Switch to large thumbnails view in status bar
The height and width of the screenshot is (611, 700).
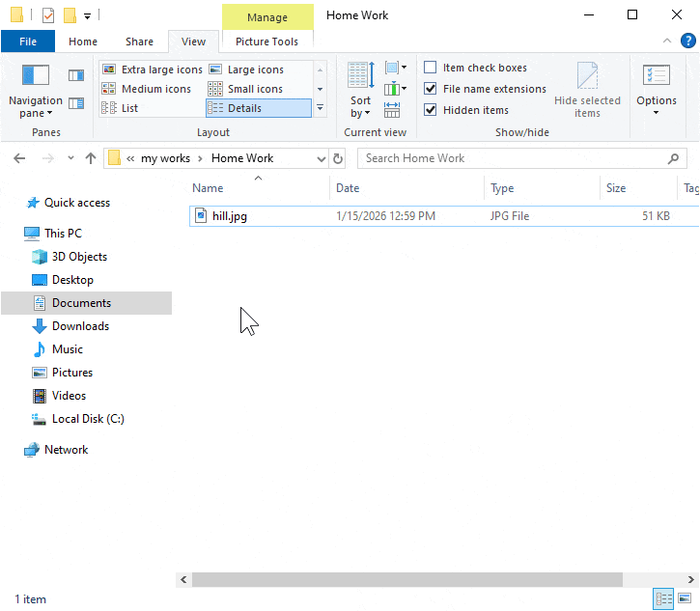click(685, 599)
